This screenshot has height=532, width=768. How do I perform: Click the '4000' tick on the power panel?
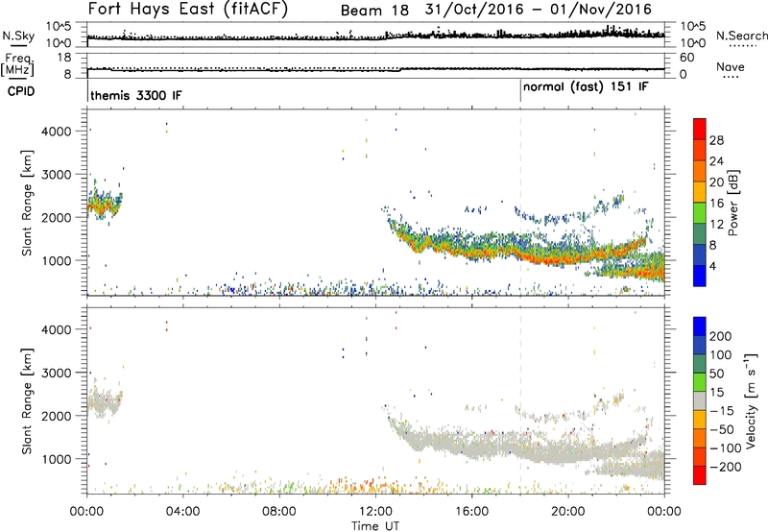[x=56, y=132]
